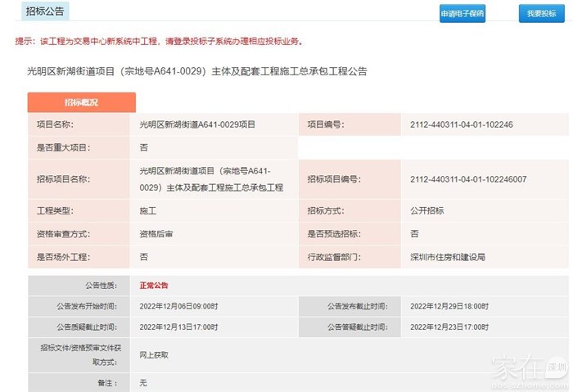Click the 招标文件/资格预审文件获取方式 label

[81, 355]
